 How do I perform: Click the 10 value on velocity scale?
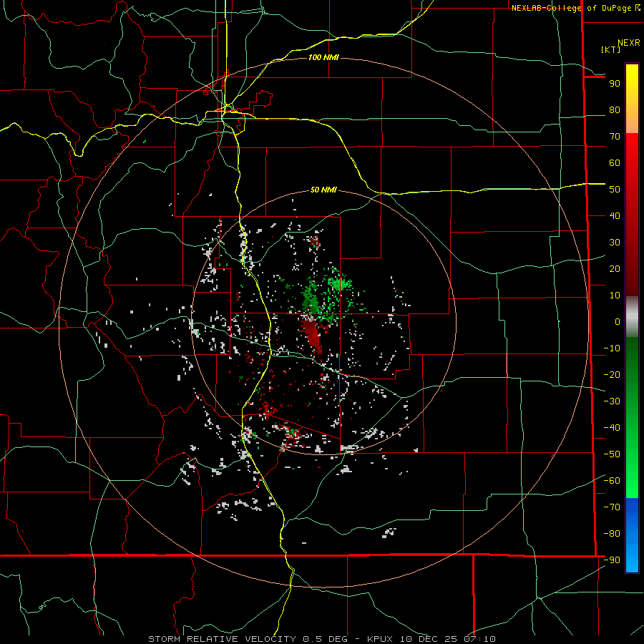click(615, 296)
